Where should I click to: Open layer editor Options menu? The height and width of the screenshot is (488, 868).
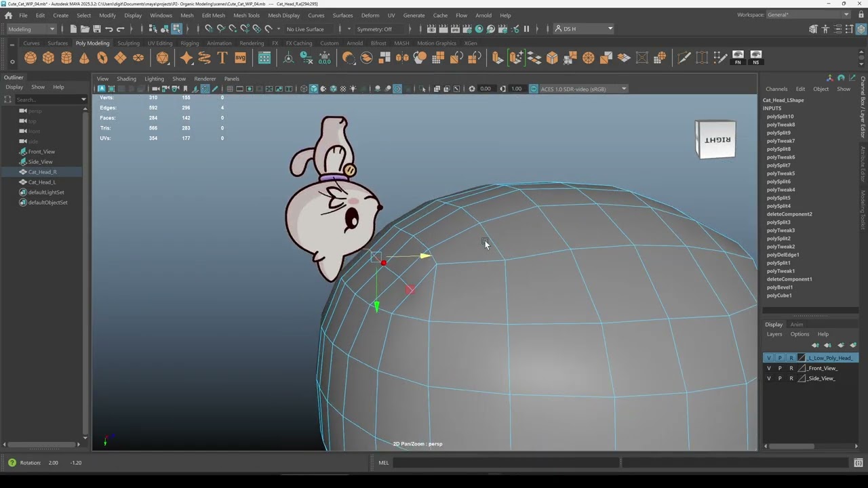coord(800,334)
